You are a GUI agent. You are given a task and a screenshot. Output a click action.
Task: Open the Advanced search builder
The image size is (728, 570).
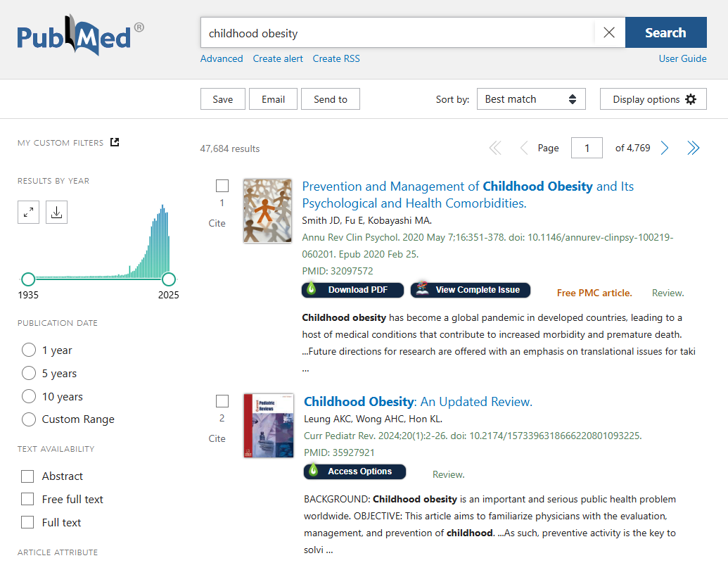pyautogui.click(x=222, y=58)
